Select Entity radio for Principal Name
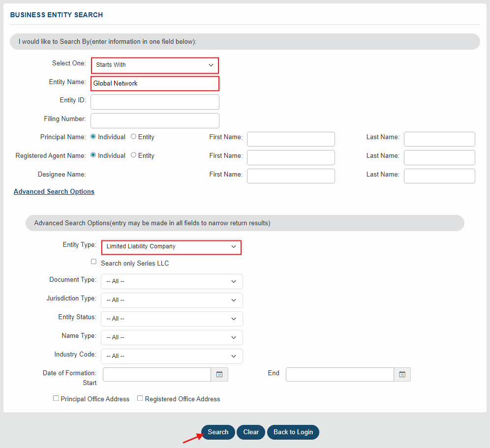This screenshot has width=490, height=448. [133, 137]
